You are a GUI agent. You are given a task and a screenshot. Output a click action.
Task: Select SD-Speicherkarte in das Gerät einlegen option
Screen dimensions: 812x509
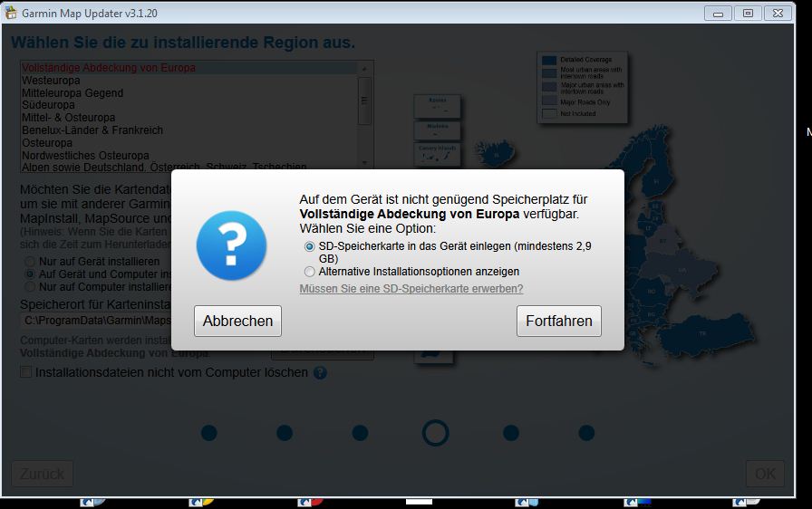(x=309, y=246)
